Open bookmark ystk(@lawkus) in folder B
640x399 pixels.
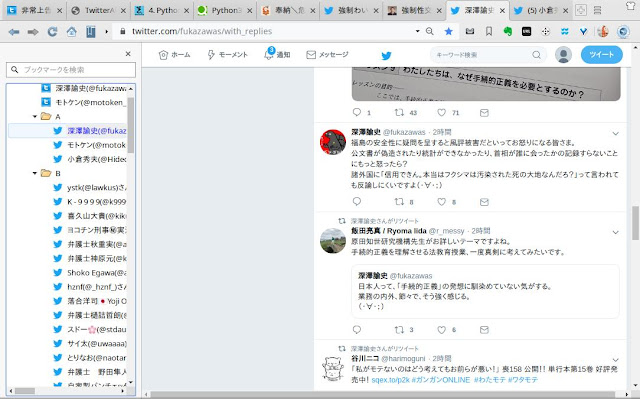click(90, 188)
